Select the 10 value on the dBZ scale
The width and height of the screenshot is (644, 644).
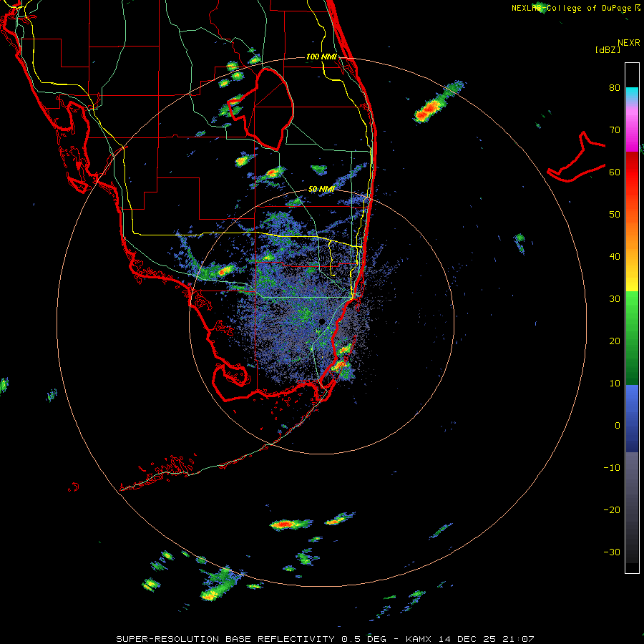point(615,384)
